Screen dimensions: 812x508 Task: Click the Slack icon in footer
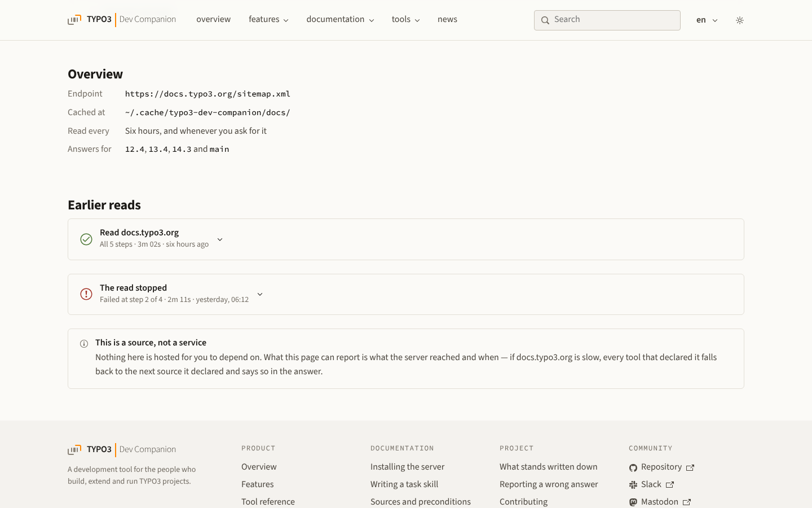point(633,485)
